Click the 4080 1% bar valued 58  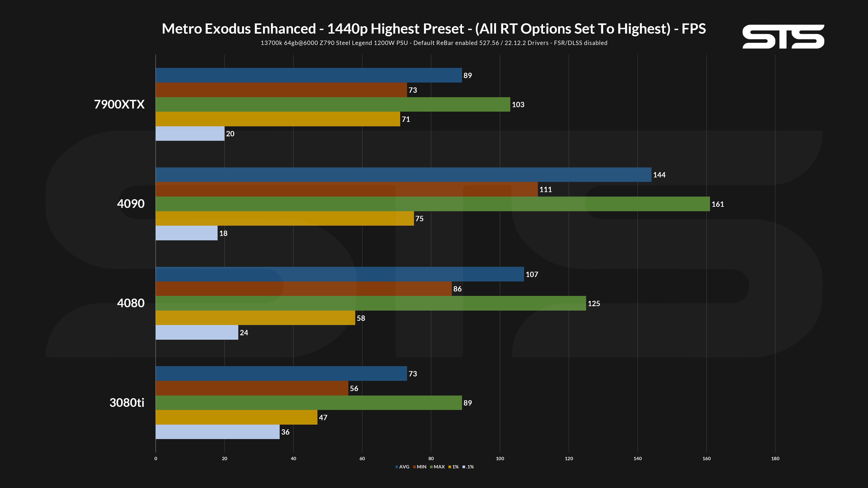(x=255, y=318)
